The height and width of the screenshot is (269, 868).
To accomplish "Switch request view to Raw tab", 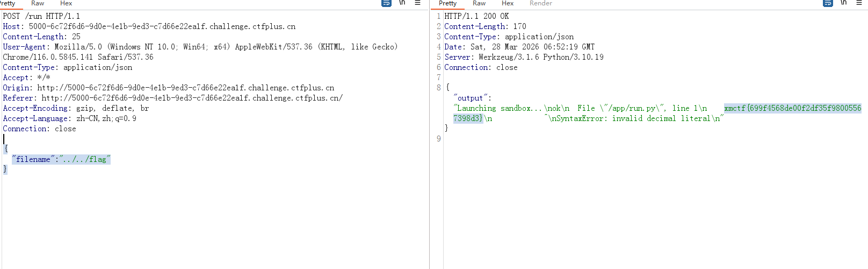I will [x=38, y=3].
